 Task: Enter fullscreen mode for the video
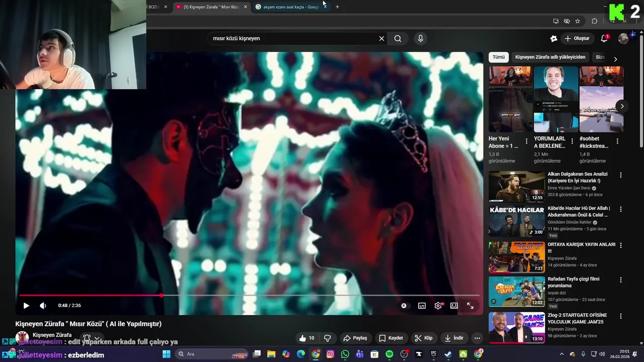pyautogui.click(x=470, y=306)
